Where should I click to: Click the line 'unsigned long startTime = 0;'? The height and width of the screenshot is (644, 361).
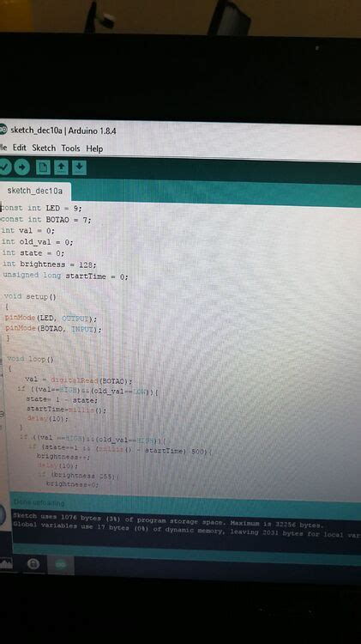tap(66, 276)
